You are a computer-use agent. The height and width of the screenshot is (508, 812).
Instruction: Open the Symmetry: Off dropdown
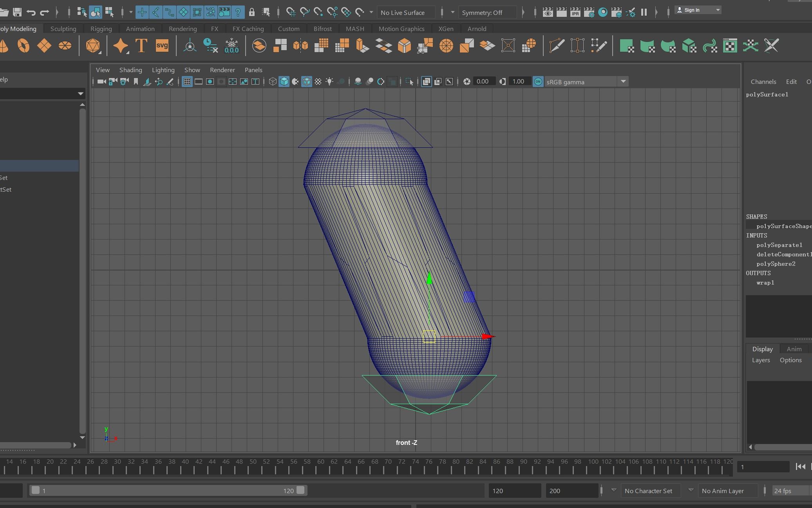tap(487, 13)
